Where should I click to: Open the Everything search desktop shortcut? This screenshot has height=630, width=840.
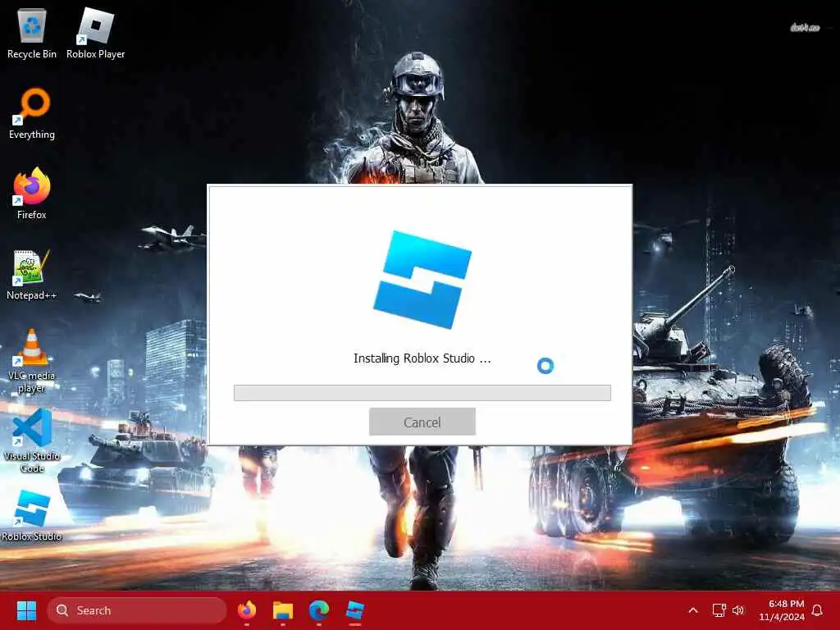32,113
